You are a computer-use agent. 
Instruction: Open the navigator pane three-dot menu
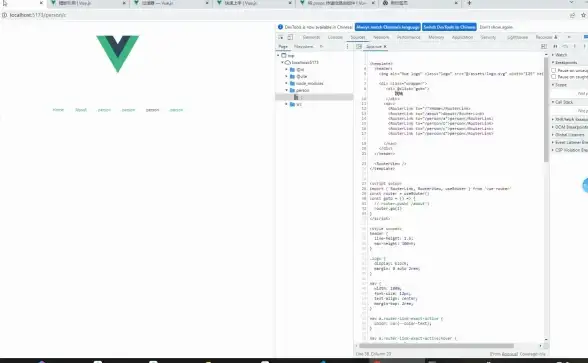click(347, 46)
